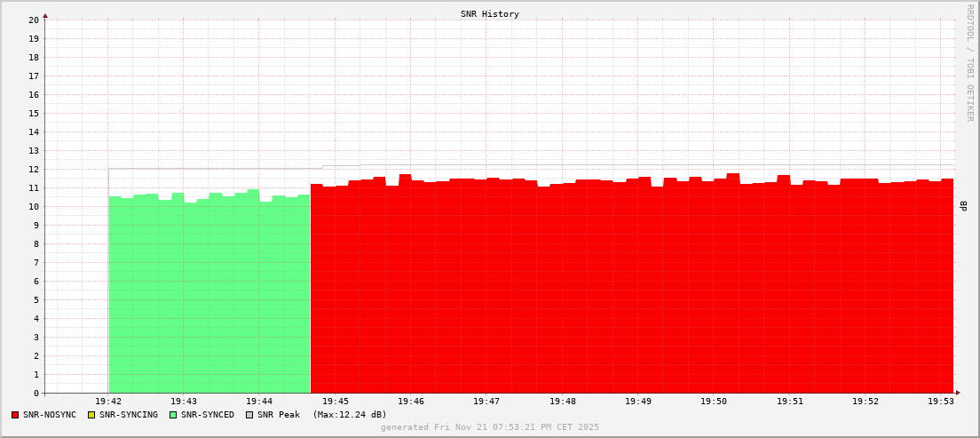This screenshot has height=438, width=980.
Task: Click the dB axis unit label
Action: tap(964, 206)
